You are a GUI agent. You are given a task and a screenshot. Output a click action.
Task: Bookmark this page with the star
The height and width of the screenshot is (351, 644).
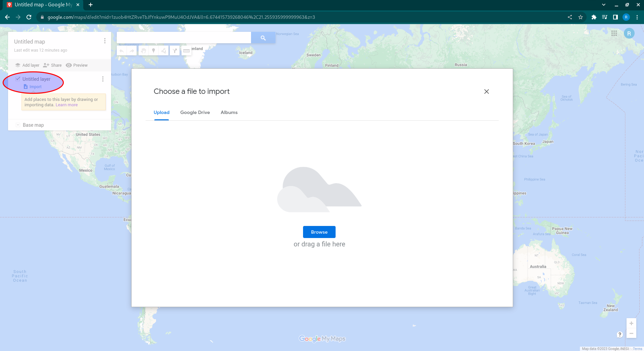(581, 17)
